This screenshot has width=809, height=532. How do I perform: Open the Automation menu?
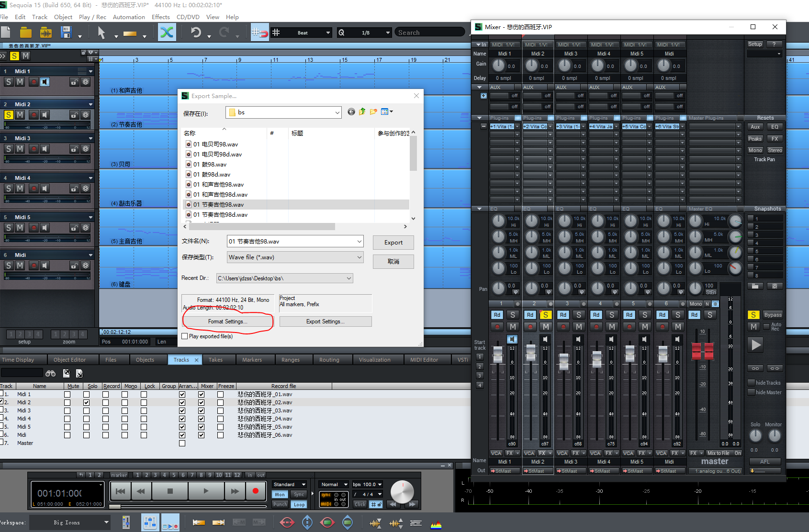[x=129, y=17]
